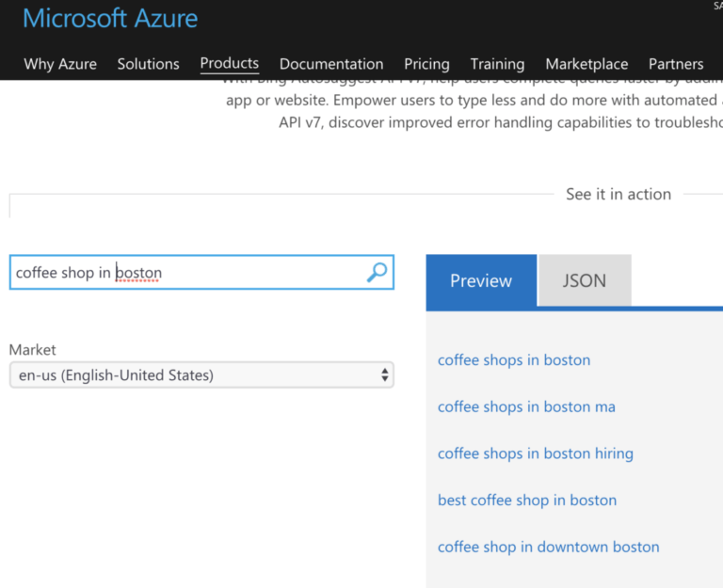Open the Partners nav item
This screenshot has height=588, width=723.
tap(676, 64)
